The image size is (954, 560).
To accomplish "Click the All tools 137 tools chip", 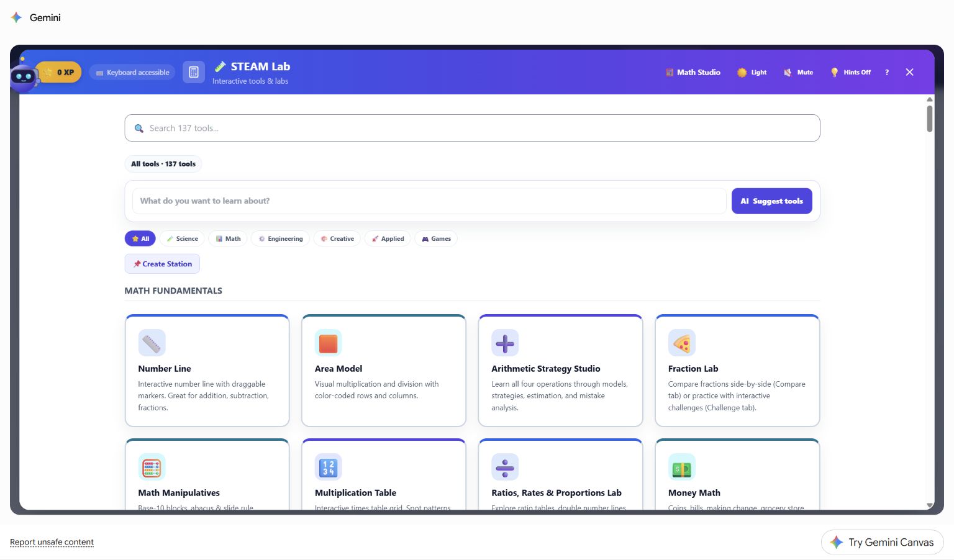I will coord(163,164).
